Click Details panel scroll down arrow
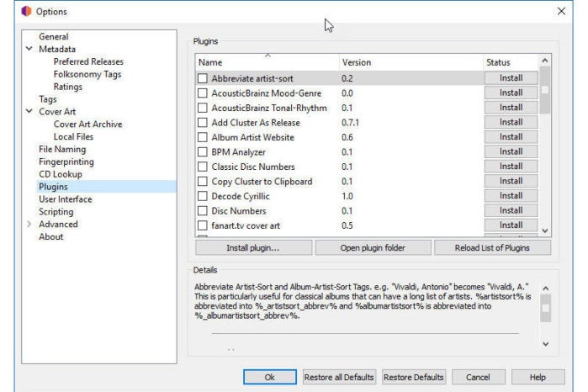 coord(546,343)
